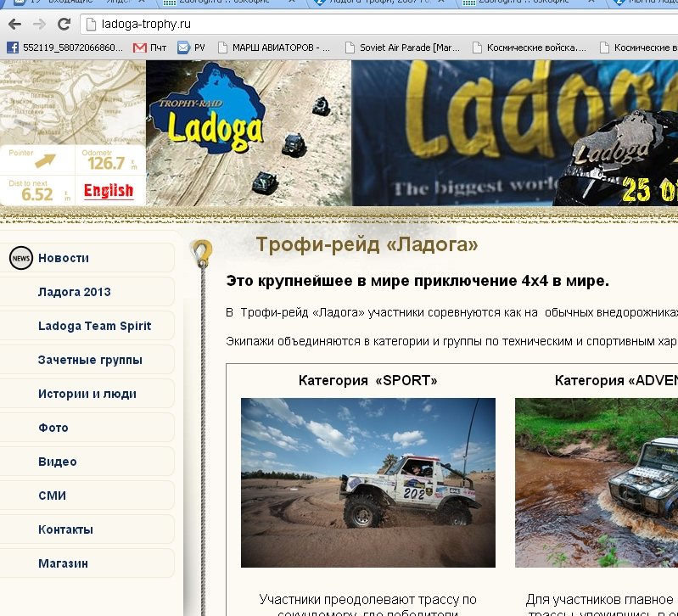Image resolution: width=678 pixels, height=616 pixels.
Task: Click the NEWS round icon
Action: 20,258
